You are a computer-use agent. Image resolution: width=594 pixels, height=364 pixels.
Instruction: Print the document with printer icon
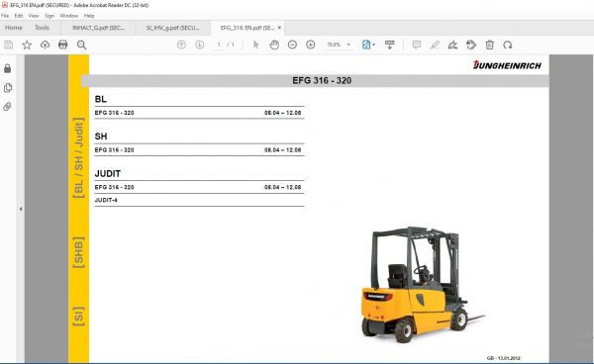tap(63, 45)
